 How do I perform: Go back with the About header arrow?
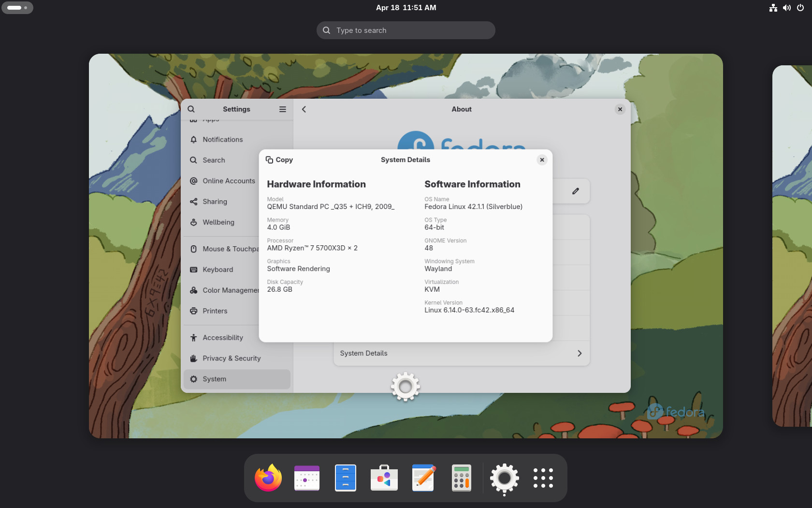(x=304, y=109)
